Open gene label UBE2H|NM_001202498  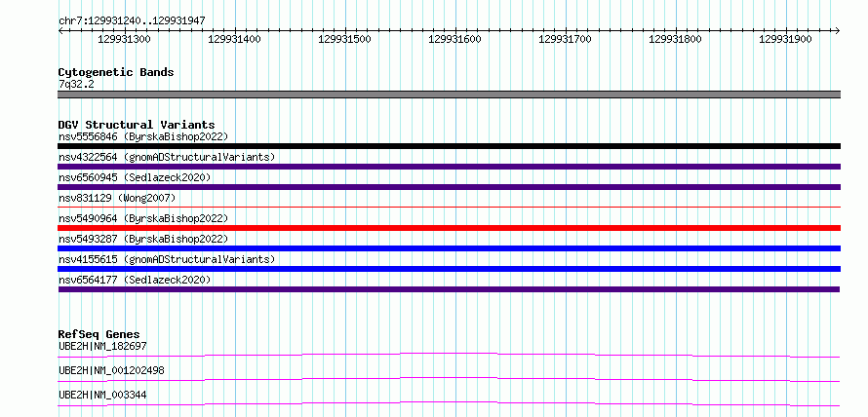pos(111,370)
